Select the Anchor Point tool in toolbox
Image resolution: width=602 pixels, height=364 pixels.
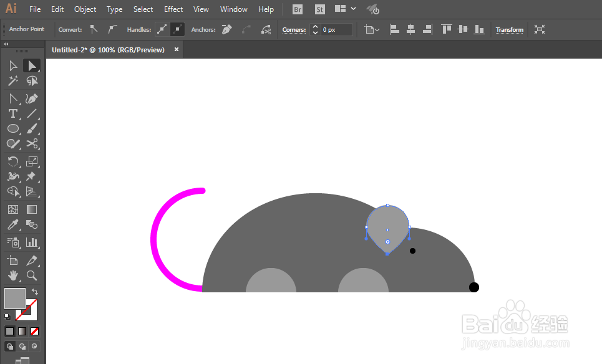pos(13,98)
